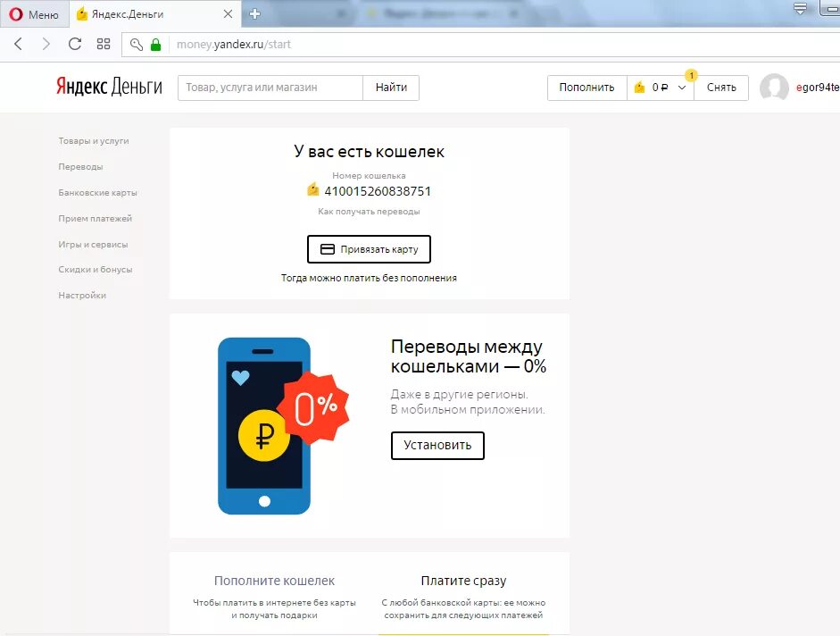Open the Speed Dial grid icon

(x=104, y=44)
